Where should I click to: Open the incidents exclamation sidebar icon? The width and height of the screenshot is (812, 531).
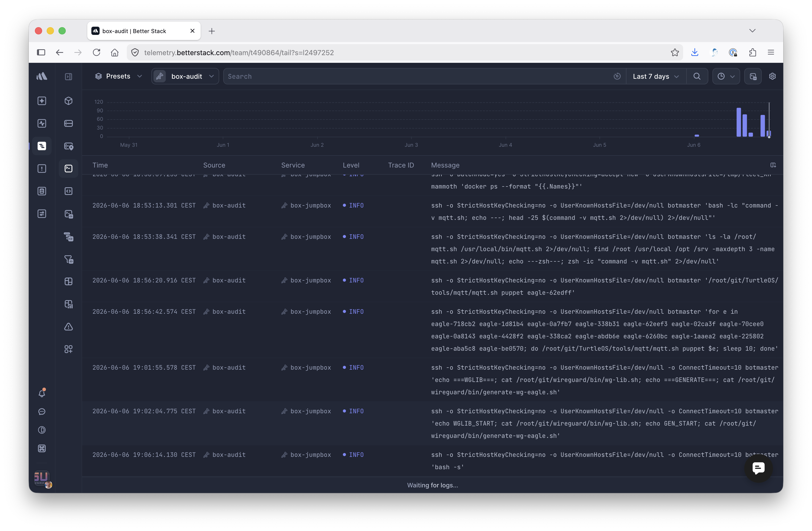42,169
